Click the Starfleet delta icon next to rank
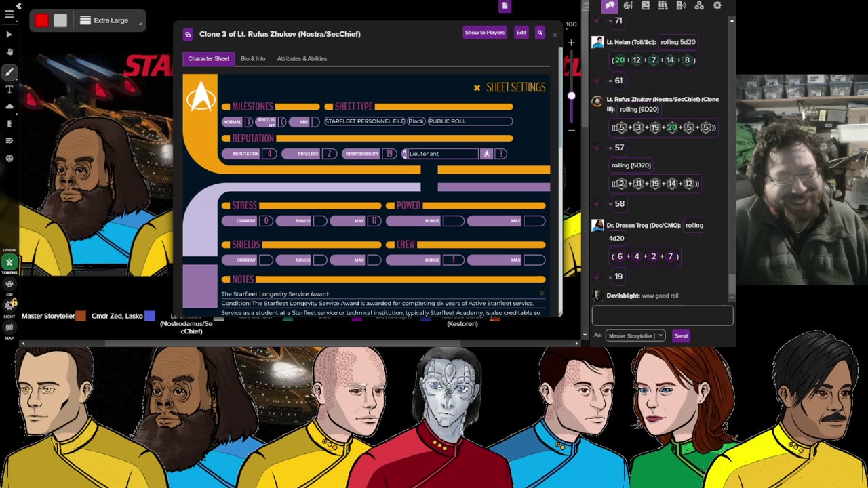 point(486,154)
